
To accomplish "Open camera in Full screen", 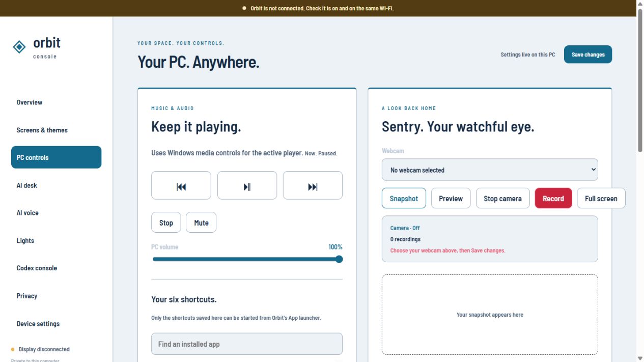I will coord(601,199).
